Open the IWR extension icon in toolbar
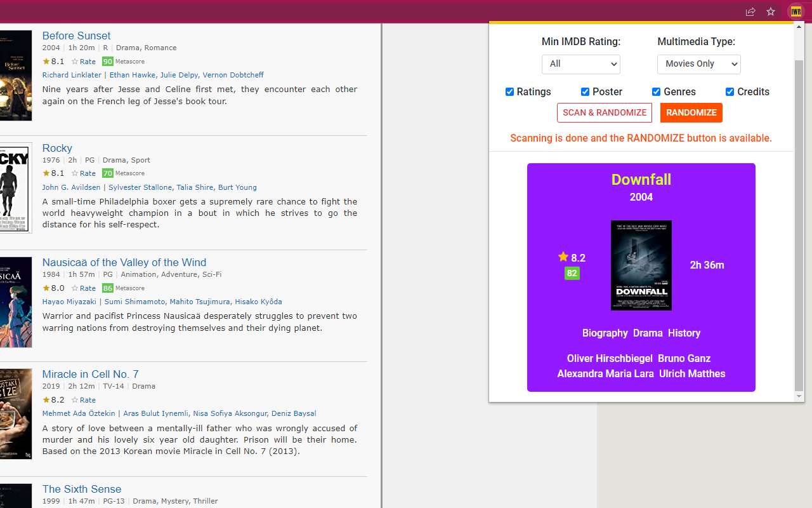Image resolution: width=812 pixels, height=508 pixels. (796, 11)
